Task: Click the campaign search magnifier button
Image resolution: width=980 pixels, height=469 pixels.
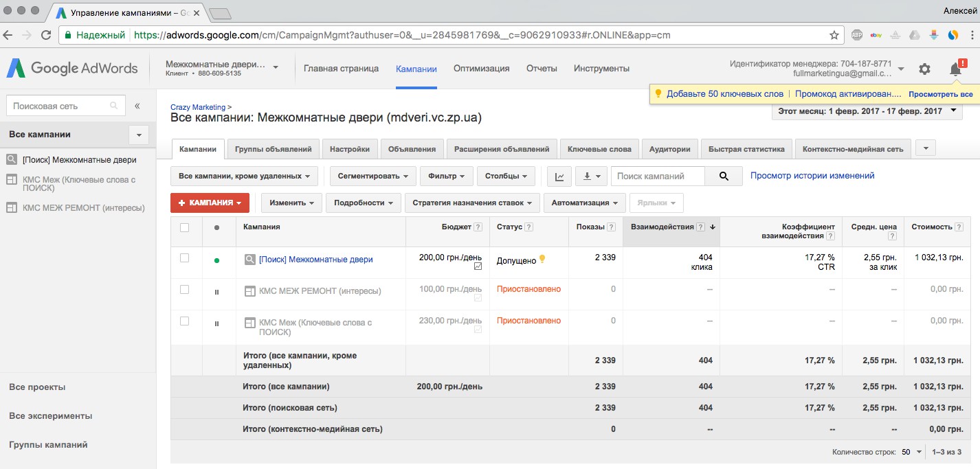Action: tap(724, 176)
